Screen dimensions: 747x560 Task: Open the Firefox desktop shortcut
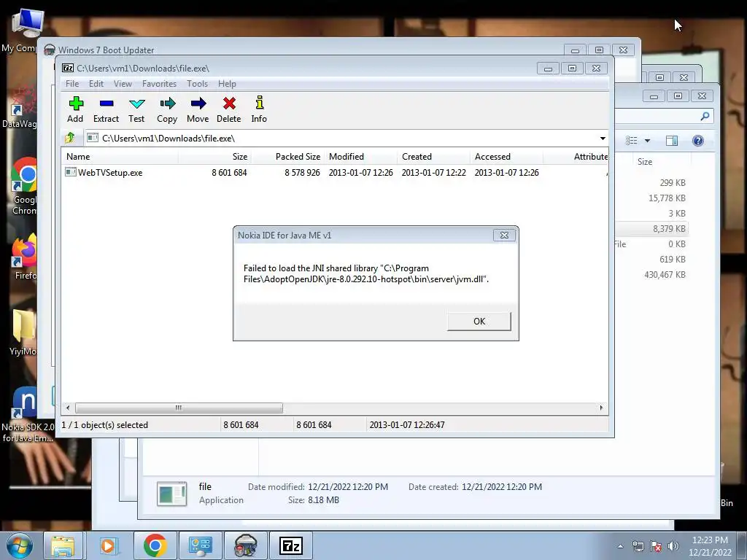[24, 257]
